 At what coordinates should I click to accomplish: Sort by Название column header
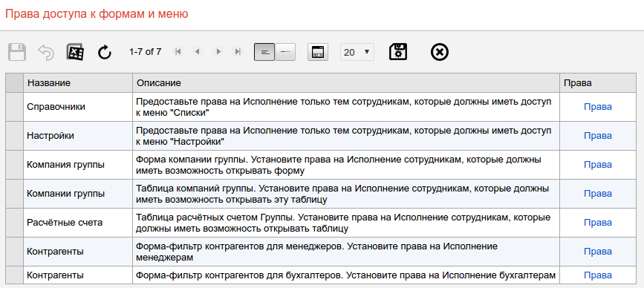pyautogui.click(x=78, y=83)
